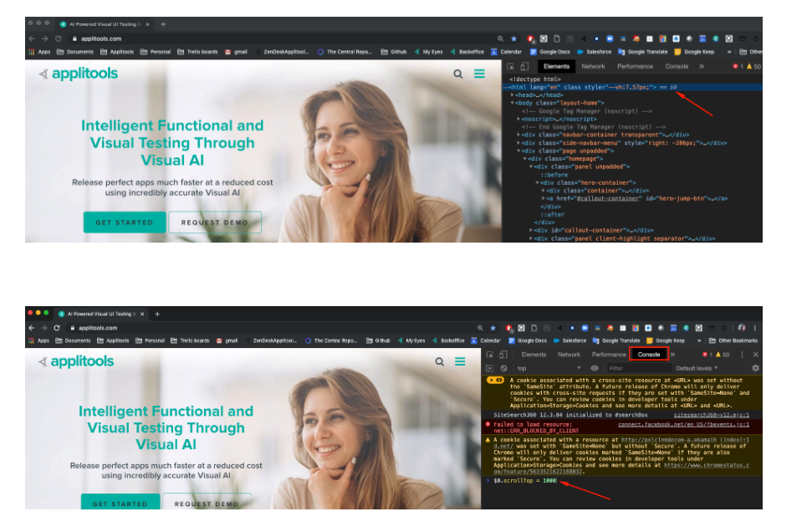Switch to Console tab in the Elements-panel window
The image size is (807, 532).
(677, 66)
